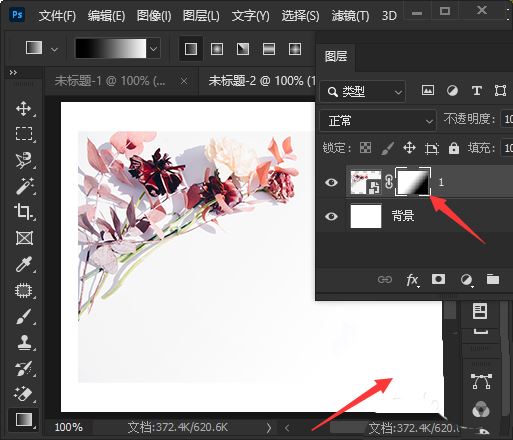This screenshot has height=440, width=513.
Task: Select the 图层 panel tab
Action: click(336, 56)
